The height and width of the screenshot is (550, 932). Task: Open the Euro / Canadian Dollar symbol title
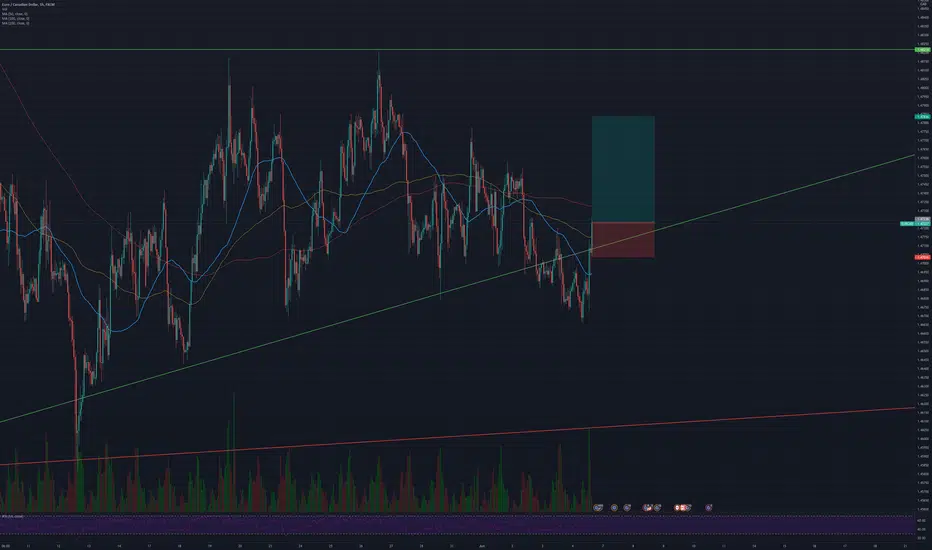point(29,4)
